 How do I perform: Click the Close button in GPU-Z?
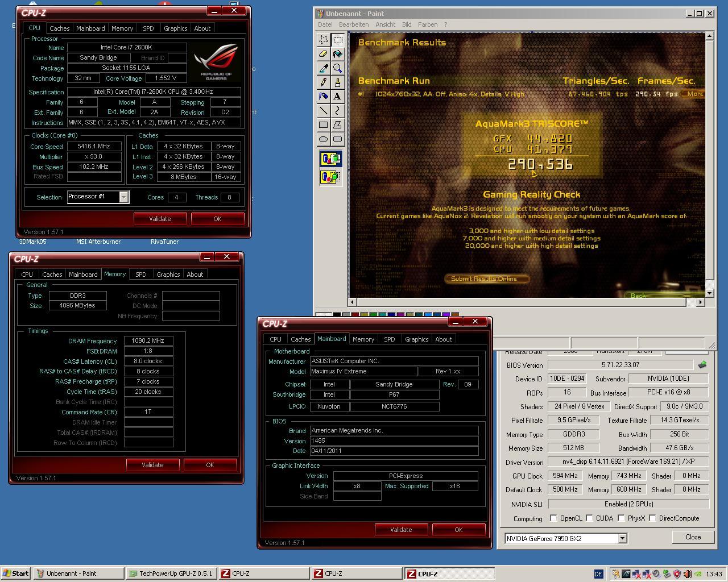tap(693, 537)
